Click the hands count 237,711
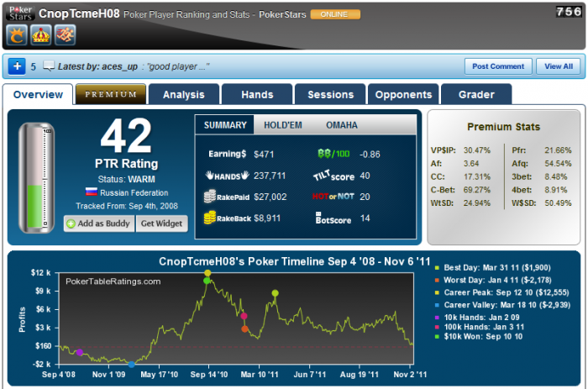Viewport: 588px width, 389px height. pyautogui.click(x=270, y=176)
